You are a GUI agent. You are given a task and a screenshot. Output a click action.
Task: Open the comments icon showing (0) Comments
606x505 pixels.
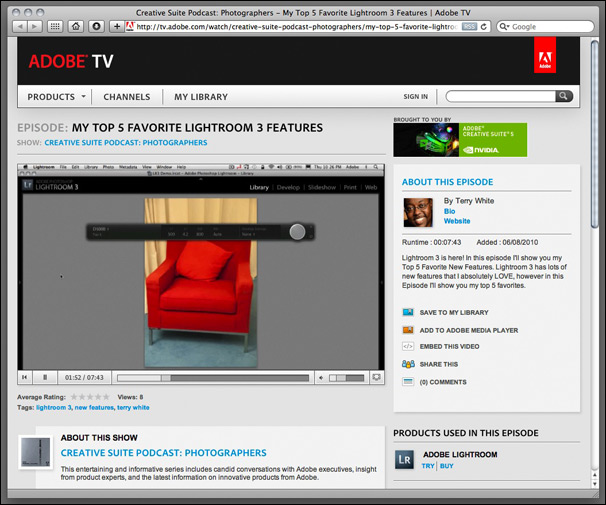point(407,382)
